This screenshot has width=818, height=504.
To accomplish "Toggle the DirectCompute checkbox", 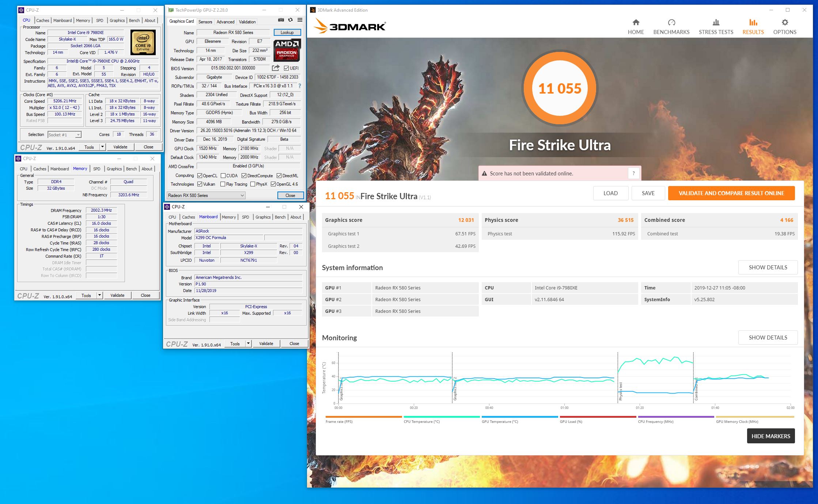I will pyautogui.click(x=244, y=176).
